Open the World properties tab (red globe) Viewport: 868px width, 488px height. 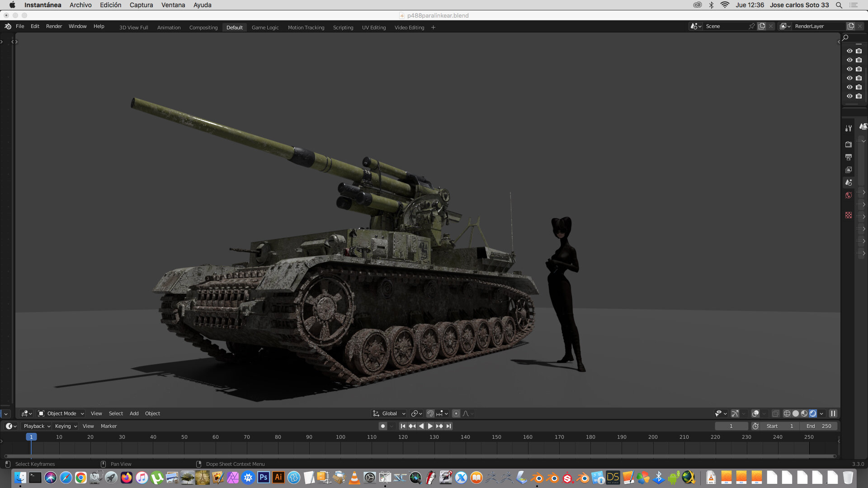(x=849, y=195)
